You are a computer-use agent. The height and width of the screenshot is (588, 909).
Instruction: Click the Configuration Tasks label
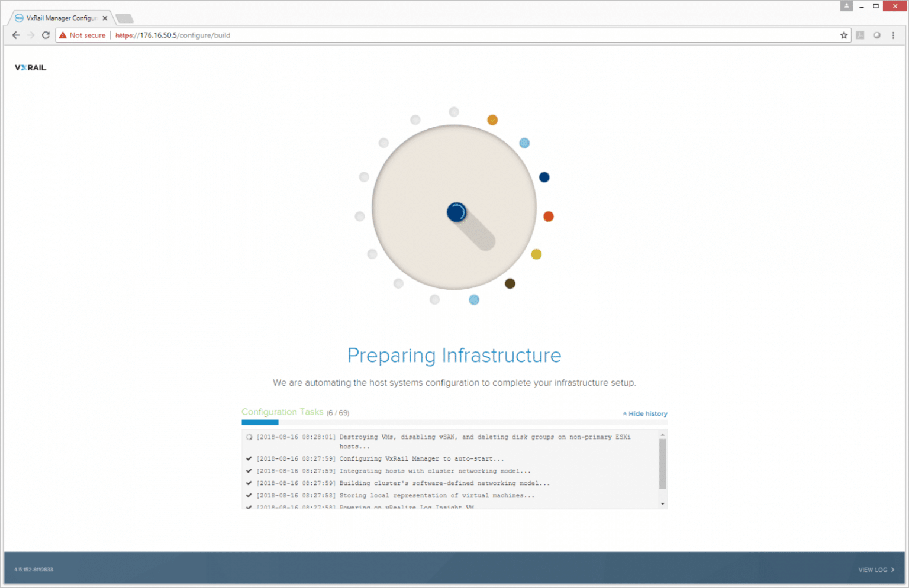coord(282,412)
